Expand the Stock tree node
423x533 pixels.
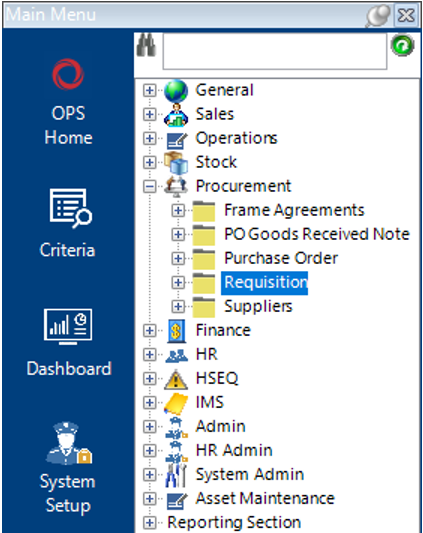(149, 162)
